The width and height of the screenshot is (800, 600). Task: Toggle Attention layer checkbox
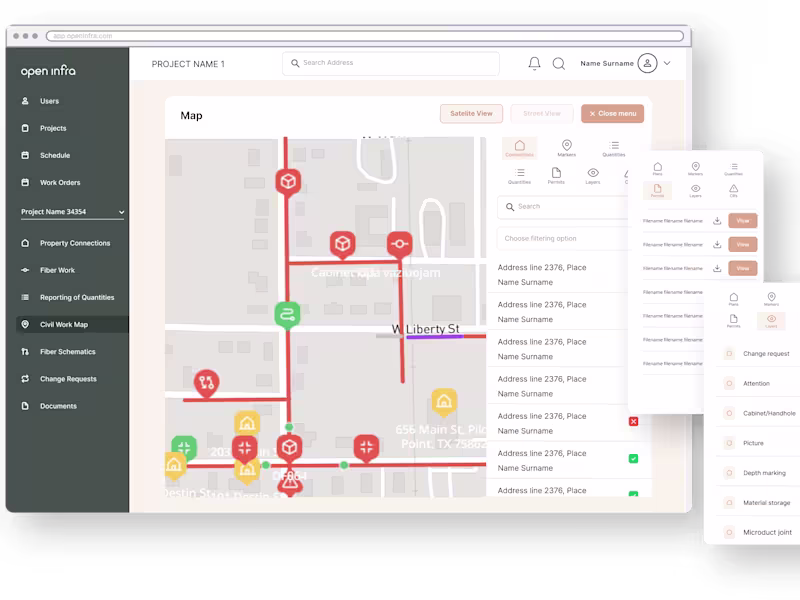point(730,383)
